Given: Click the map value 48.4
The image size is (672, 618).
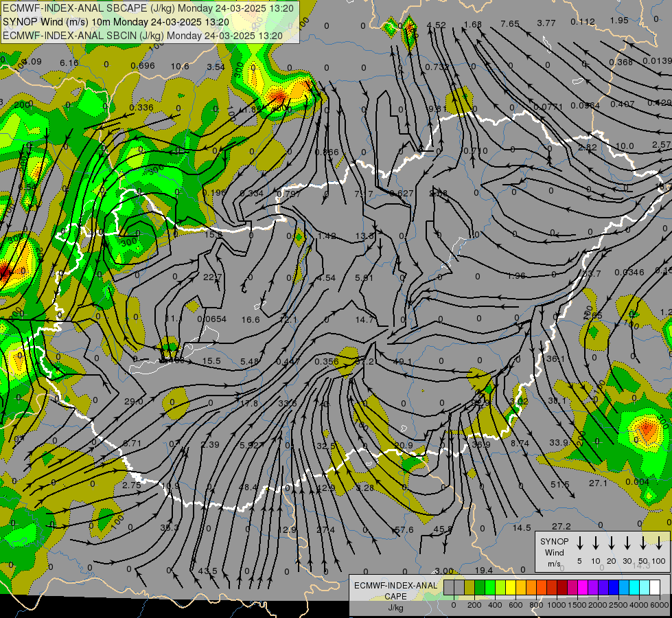Looking at the screenshot, I should tap(248, 488).
